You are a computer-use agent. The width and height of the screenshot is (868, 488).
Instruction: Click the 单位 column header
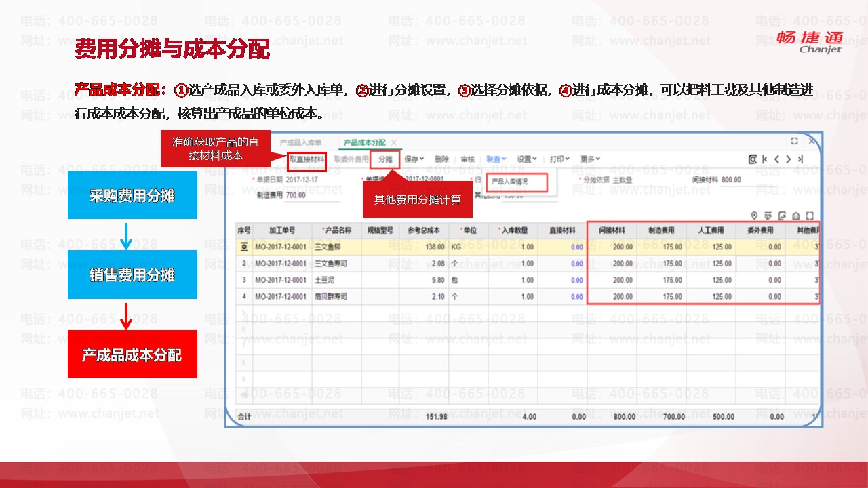(467, 230)
